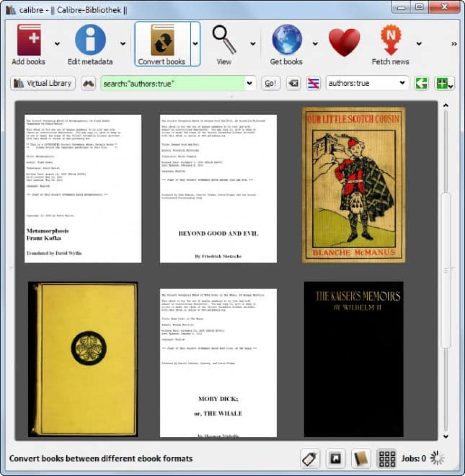Click the View magnifier icon
The image size is (465, 476).
click(223, 39)
